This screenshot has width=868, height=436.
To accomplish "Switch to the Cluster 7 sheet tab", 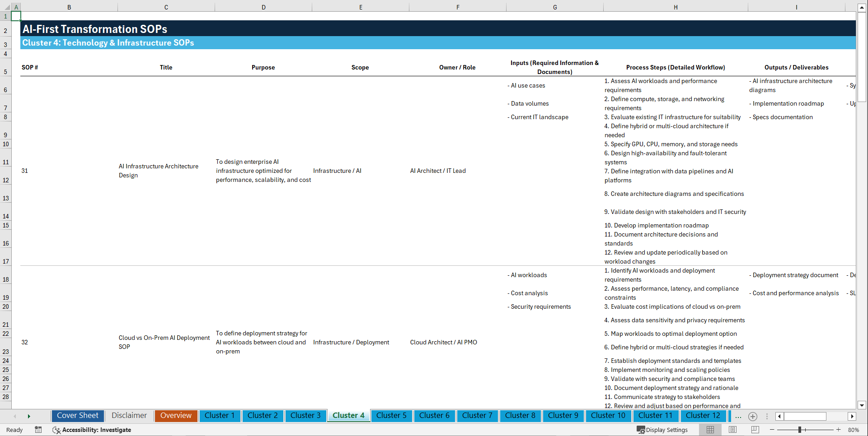I will click(477, 416).
